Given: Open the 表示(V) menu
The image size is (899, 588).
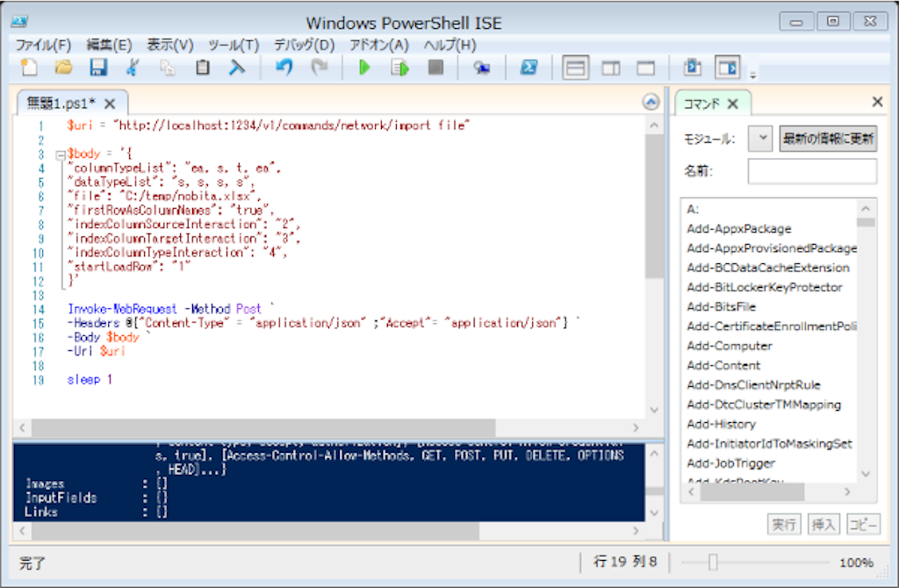Looking at the screenshot, I should pos(169,45).
